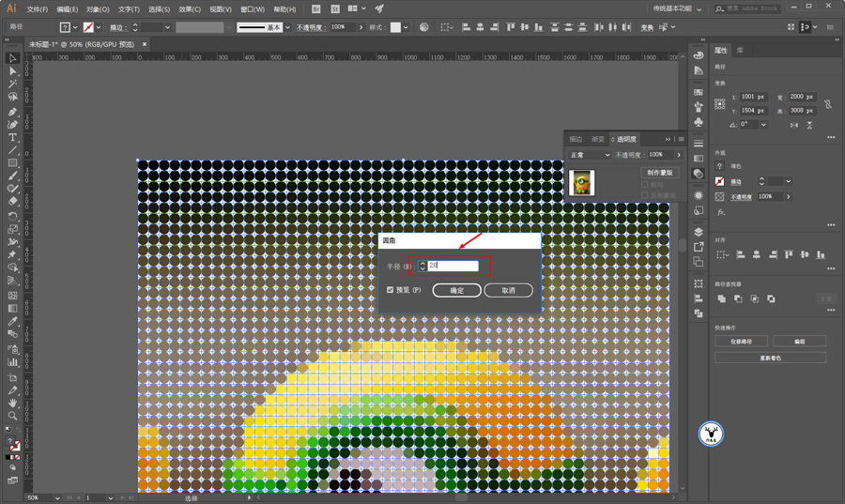
Task: Select the Zoom tool
Action: [x=12, y=416]
